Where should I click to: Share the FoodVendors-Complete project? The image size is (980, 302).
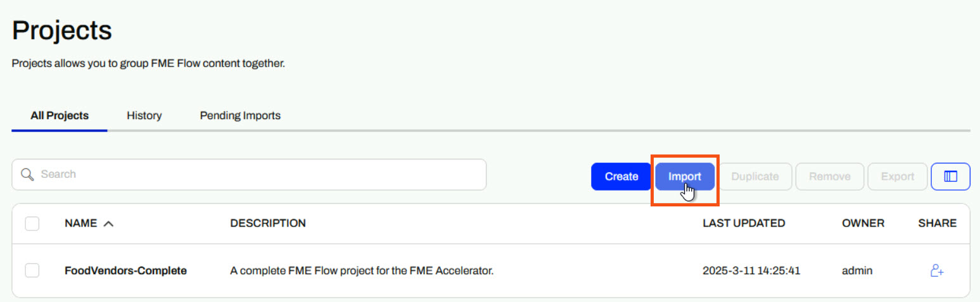pos(937,271)
